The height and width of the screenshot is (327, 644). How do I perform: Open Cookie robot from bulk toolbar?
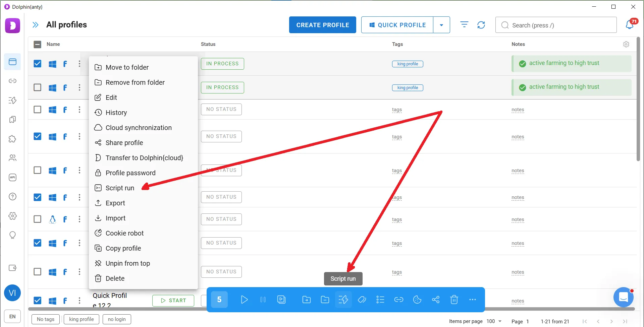[417, 300]
